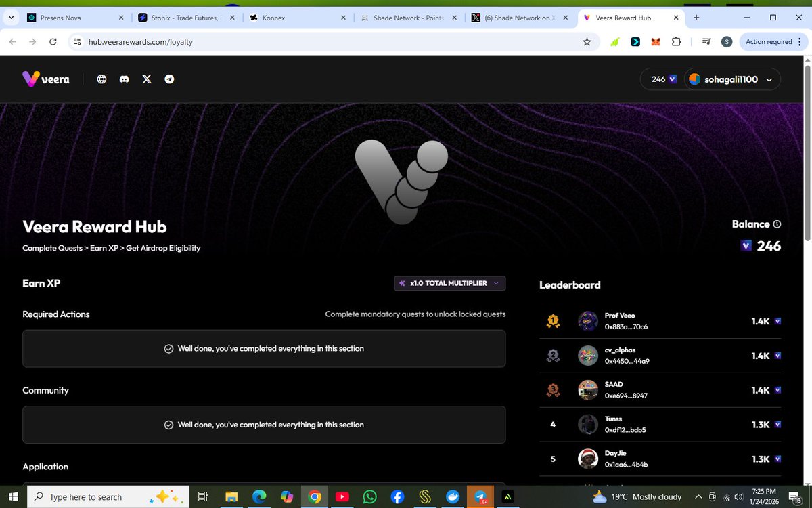
Task: Go back with browser back arrow
Action: (x=12, y=41)
